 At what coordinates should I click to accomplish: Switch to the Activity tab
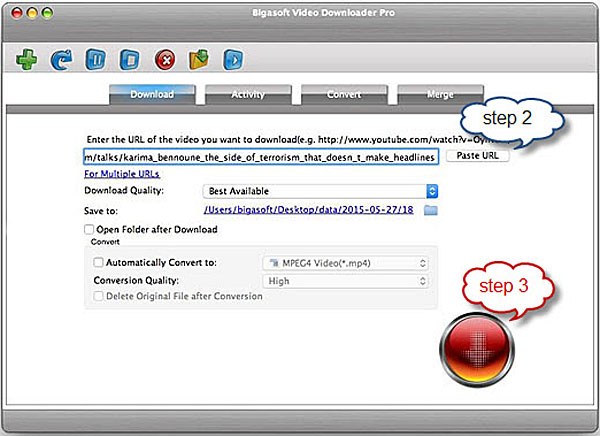pyautogui.click(x=248, y=94)
